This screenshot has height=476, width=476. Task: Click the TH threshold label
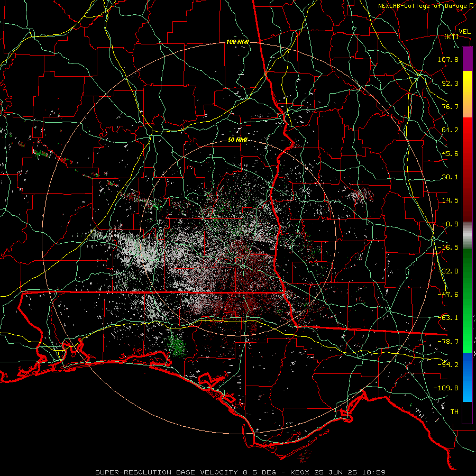454,412
